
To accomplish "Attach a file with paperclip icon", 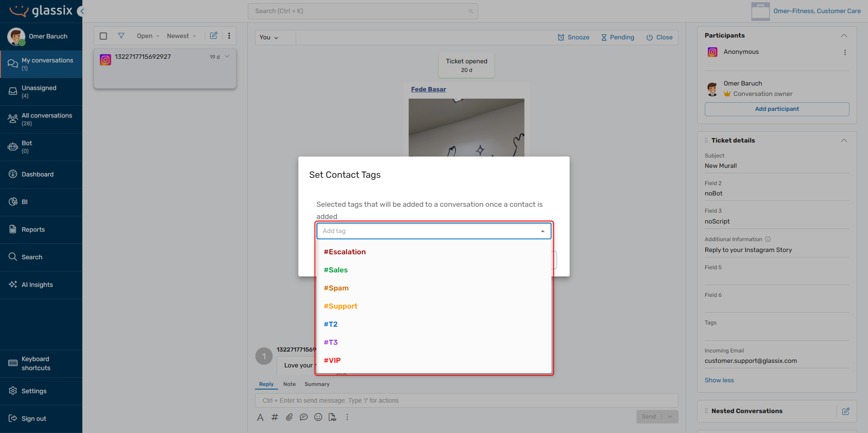I will point(289,417).
